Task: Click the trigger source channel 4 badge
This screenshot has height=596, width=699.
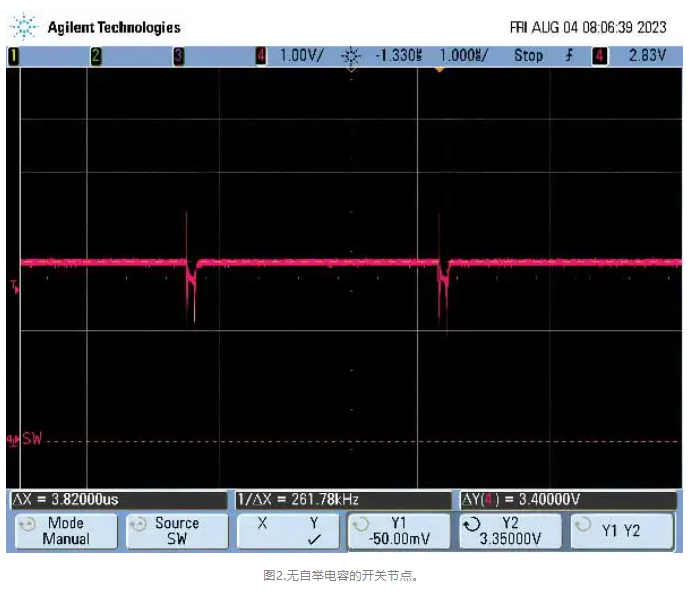Action: [599, 56]
